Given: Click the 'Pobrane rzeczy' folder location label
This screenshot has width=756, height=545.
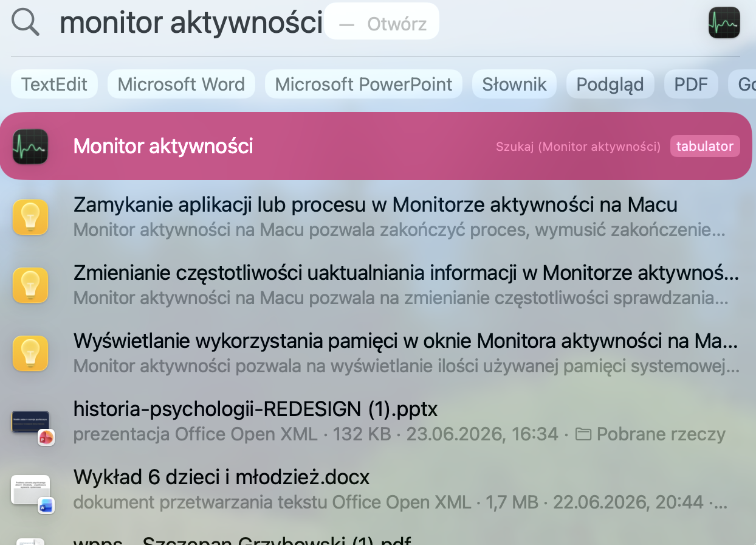Looking at the screenshot, I should (x=651, y=434).
